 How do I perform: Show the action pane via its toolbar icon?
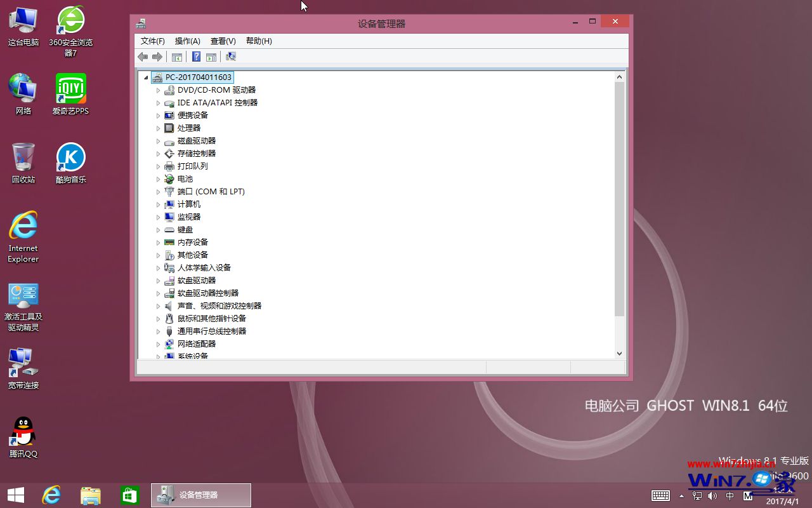tap(211, 57)
